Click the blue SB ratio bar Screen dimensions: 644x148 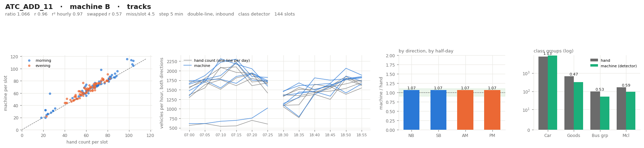pyautogui.click(x=438, y=110)
